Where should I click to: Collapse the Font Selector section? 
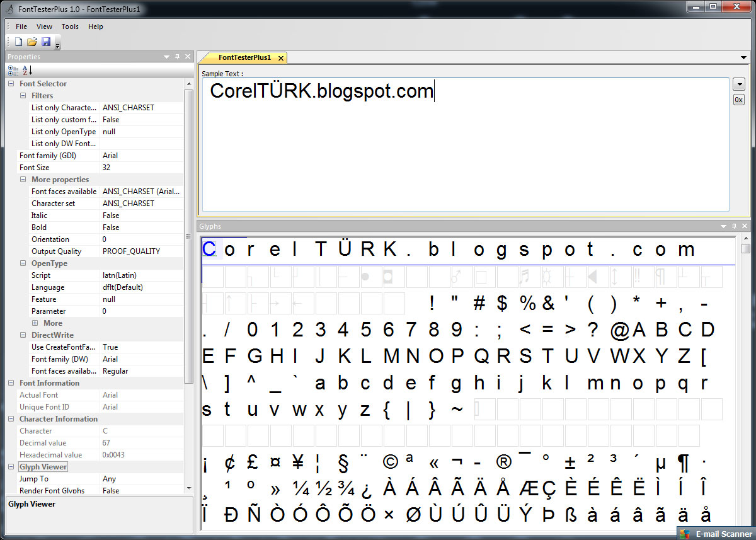point(11,84)
